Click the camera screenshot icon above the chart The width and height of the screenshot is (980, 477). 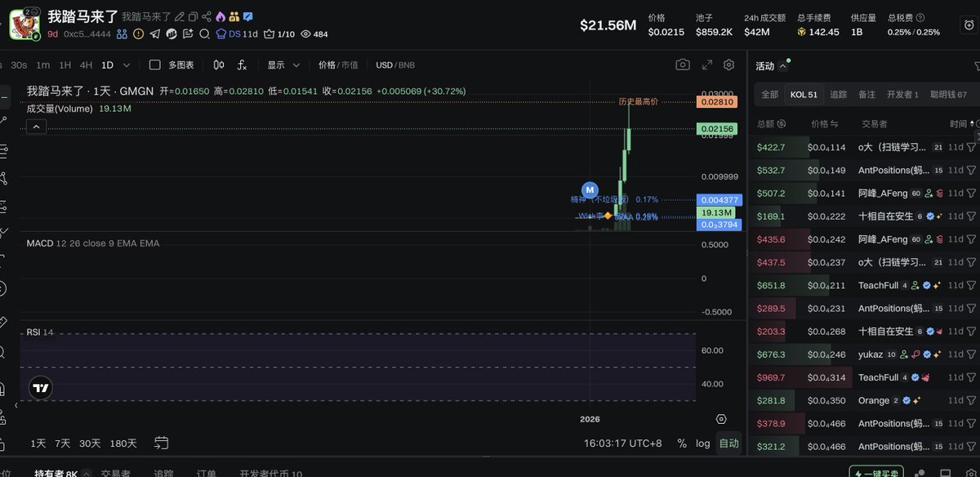click(x=683, y=64)
